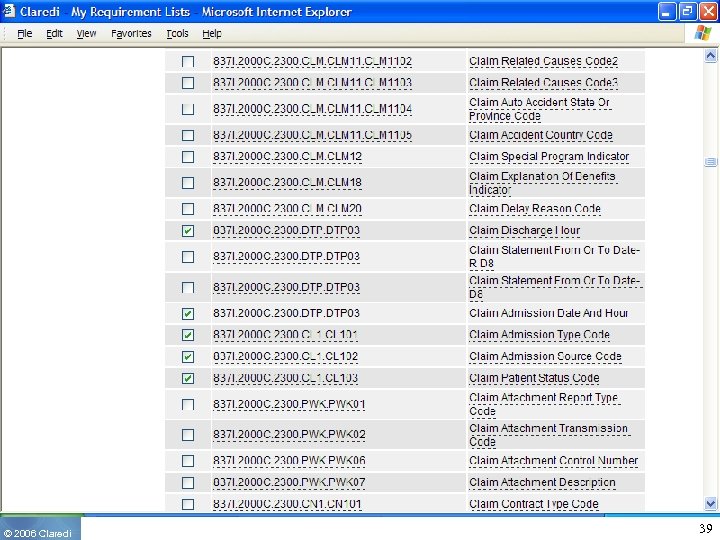The image size is (720, 540).
Task: Open link 837I.2000C.2300.CL1.CL103
Action: pos(285,378)
